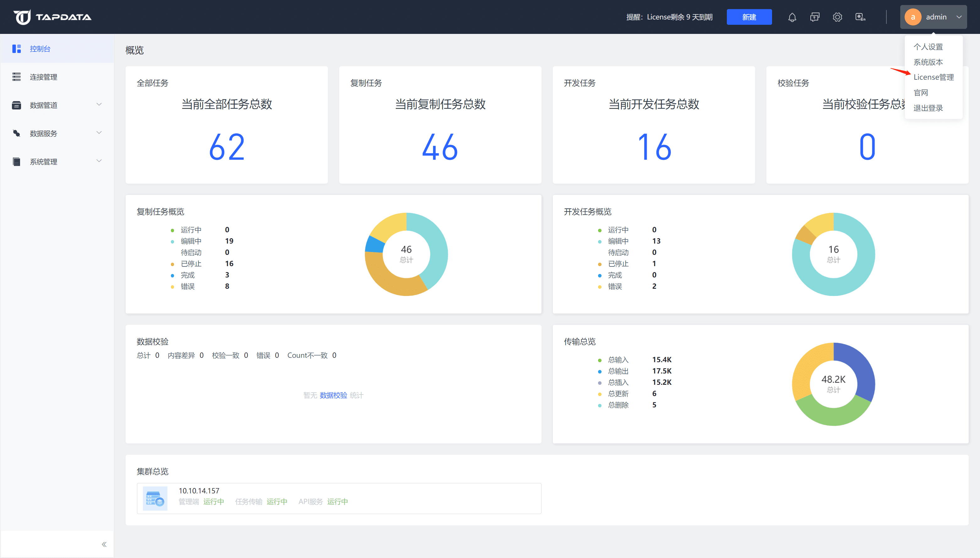This screenshot has width=980, height=558.
Task: Click the 控制台 sidebar item
Action: point(40,49)
